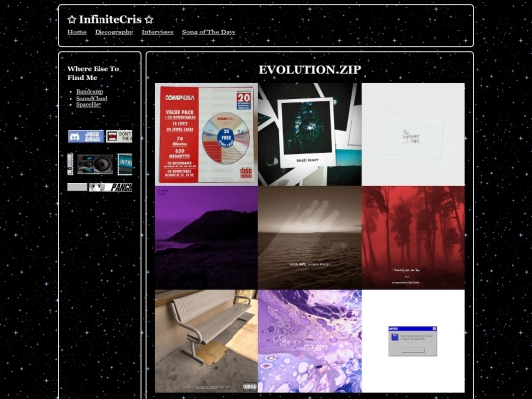
Task: Visit the Bandcamp link
Action: click(90, 91)
